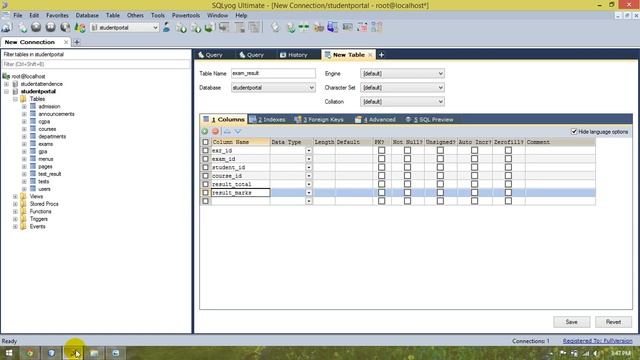Switch to the 5 SQL Preview tab
Image resolution: width=640 pixels, height=360 pixels.
429,120
